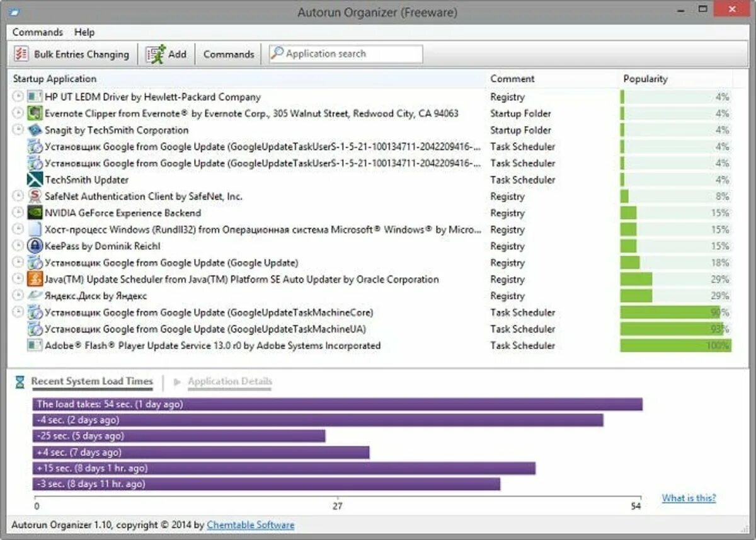The image size is (756, 540).
Task: Expand the Java(TM) Update Scheduler entry
Action: [x=18, y=279]
